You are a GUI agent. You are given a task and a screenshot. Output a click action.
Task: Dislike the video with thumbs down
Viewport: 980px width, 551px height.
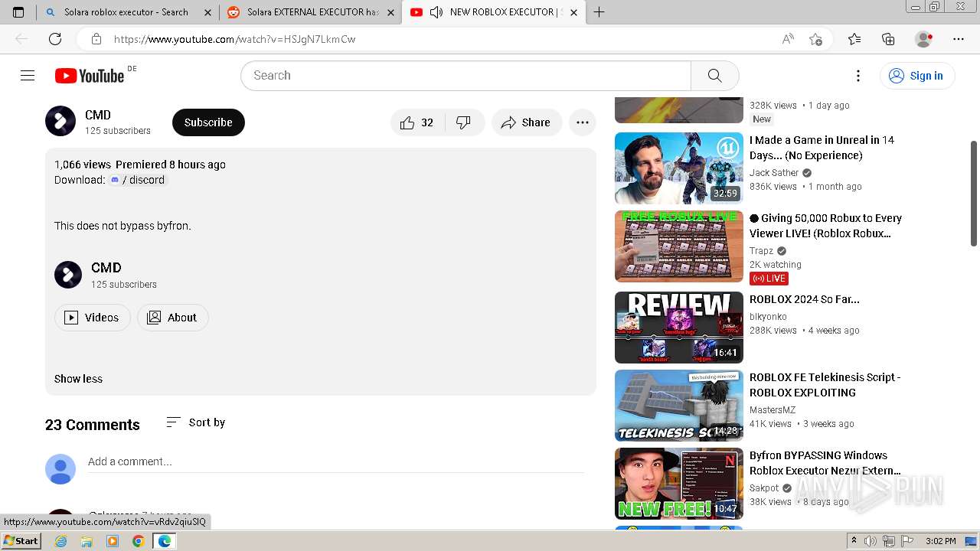pyautogui.click(x=464, y=122)
